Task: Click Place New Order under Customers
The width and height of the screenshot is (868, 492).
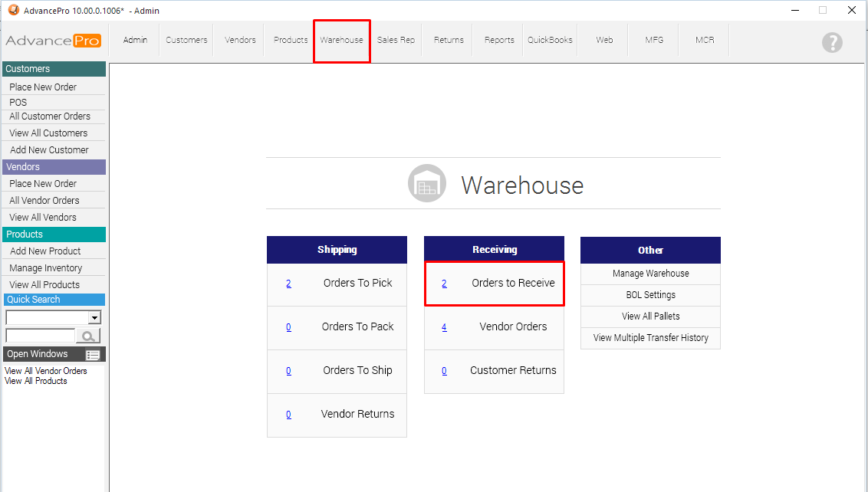Action: [43, 87]
